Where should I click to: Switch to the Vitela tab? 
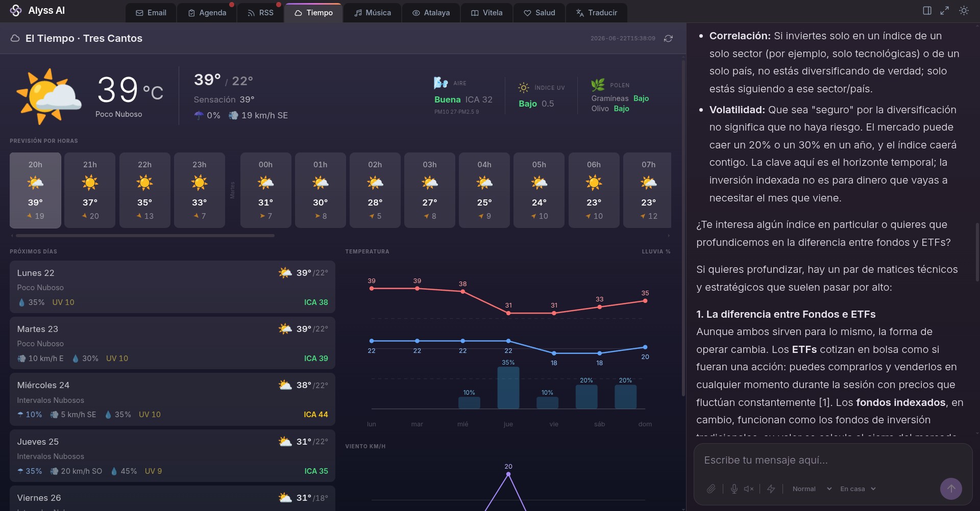point(486,13)
